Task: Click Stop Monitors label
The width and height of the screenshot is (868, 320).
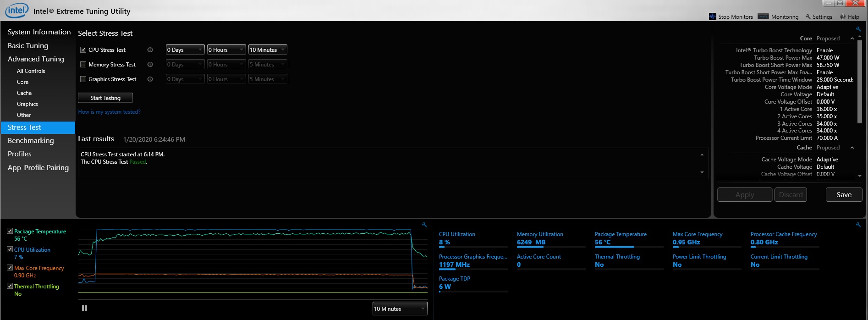Action: point(736,17)
